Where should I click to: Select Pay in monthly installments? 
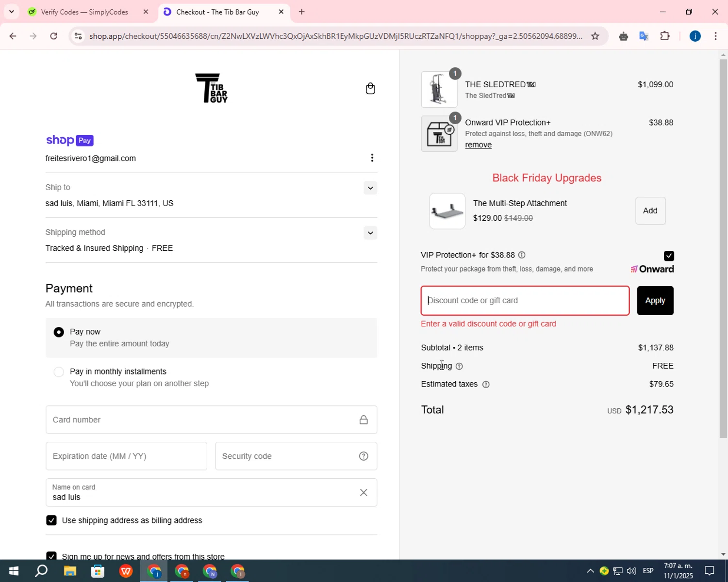click(59, 372)
